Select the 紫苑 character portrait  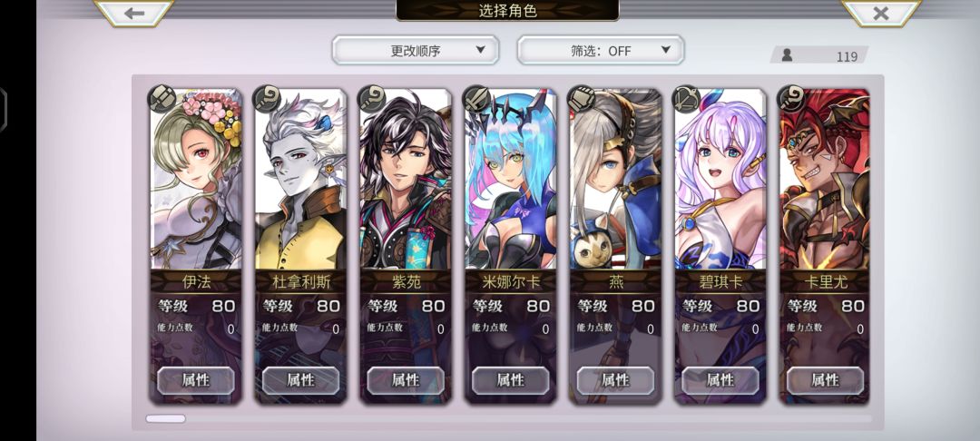tap(406, 180)
